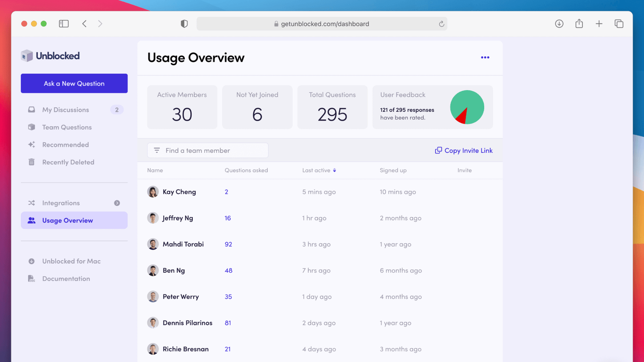Select the Dennis Pilarinos name
Image resolution: width=644 pixels, height=362 pixels.
[x=187, y=323]
